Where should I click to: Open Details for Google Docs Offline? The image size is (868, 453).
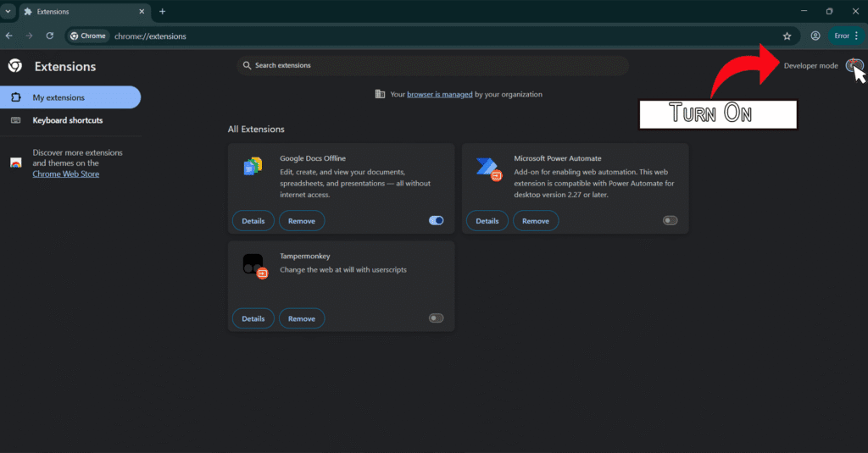pos(253,221)
